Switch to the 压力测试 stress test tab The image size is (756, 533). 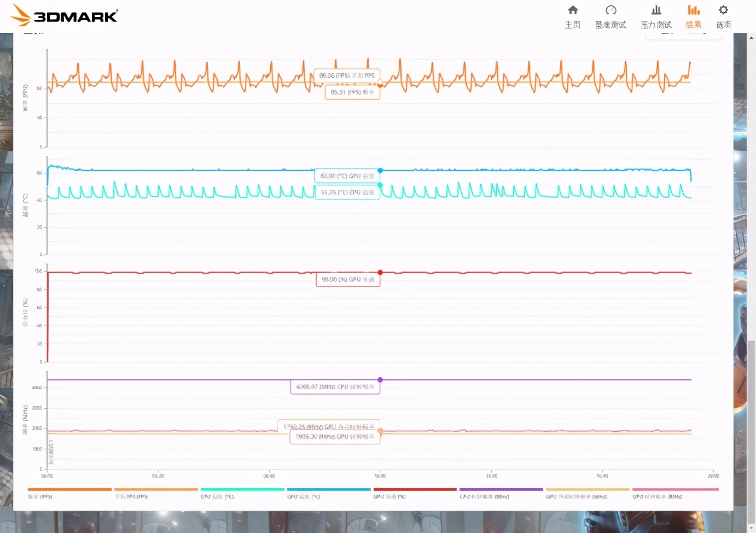click(x=656, y=16)
